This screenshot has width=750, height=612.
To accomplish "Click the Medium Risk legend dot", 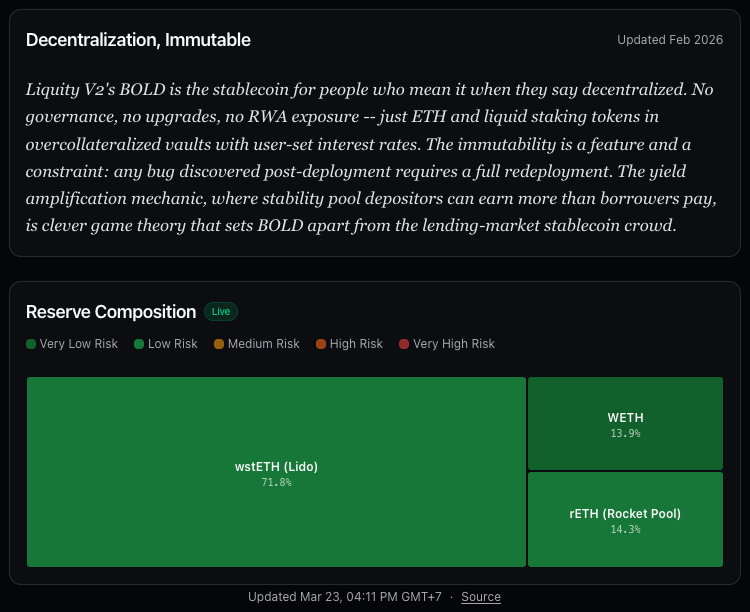I will click(x=219, y=344).
